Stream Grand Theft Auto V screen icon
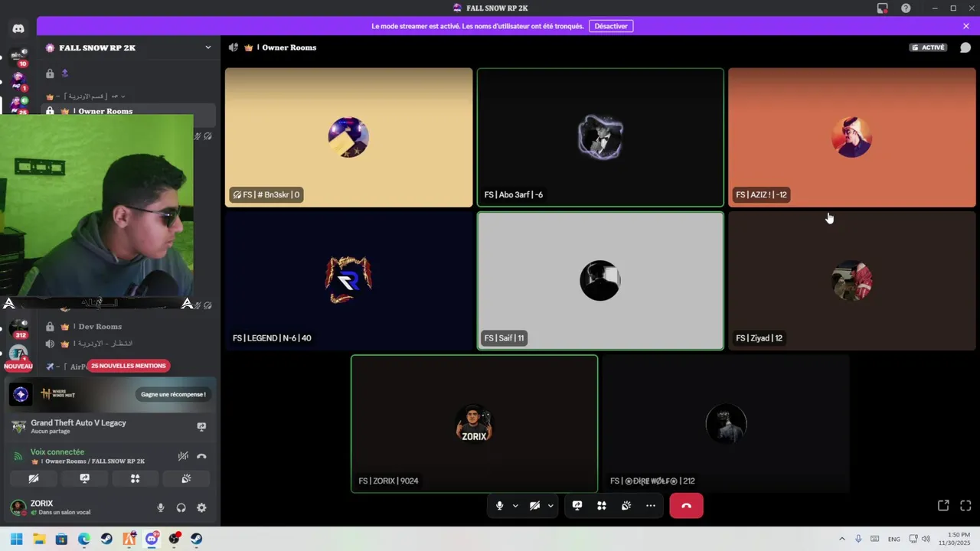 pyautogui.click(x=201, y=426)
